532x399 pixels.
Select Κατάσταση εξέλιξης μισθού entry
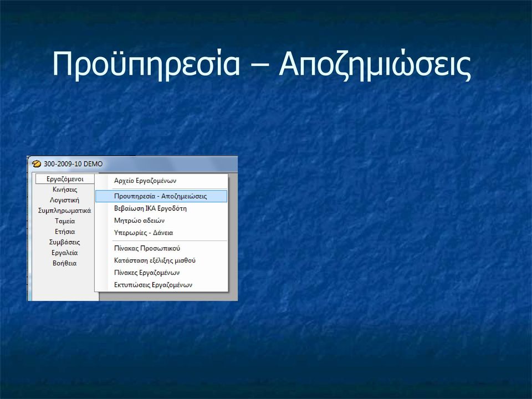(161, 260)
